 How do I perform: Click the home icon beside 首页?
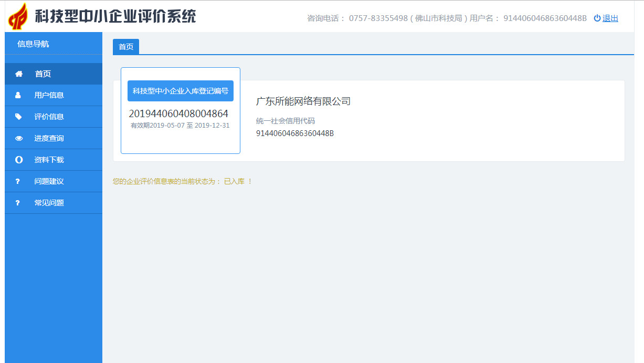pyautogui.click(x=19, y=74)
